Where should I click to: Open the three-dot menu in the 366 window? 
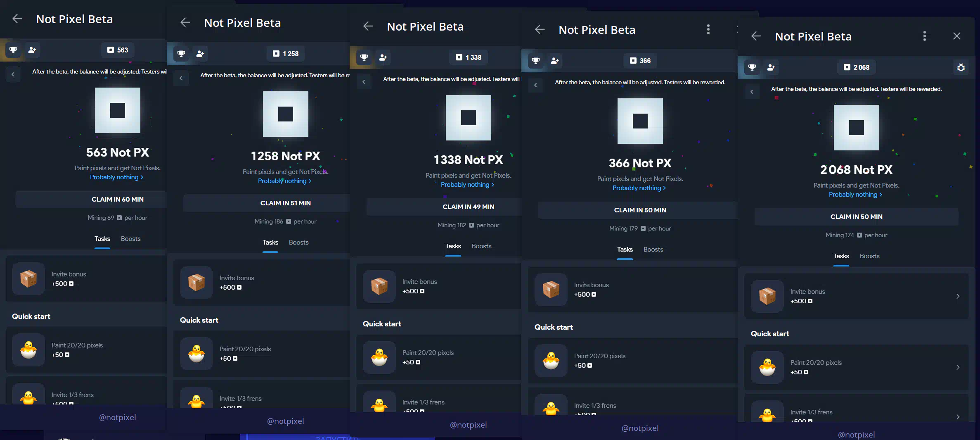tap(708, 29)
